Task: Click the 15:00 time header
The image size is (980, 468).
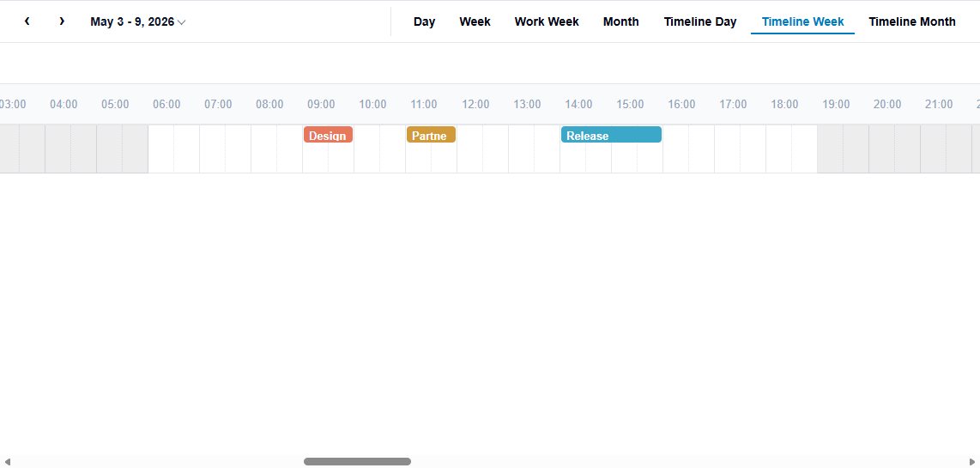Action: click(x=630, y=105)
